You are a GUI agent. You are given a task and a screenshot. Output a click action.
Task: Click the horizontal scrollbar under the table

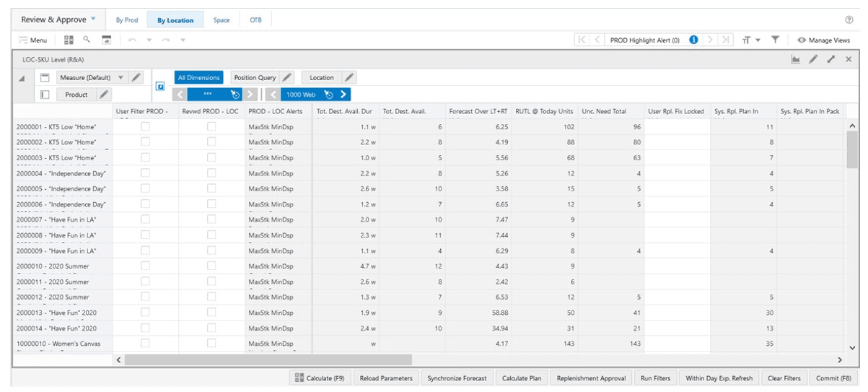click(x=268, y=360)
